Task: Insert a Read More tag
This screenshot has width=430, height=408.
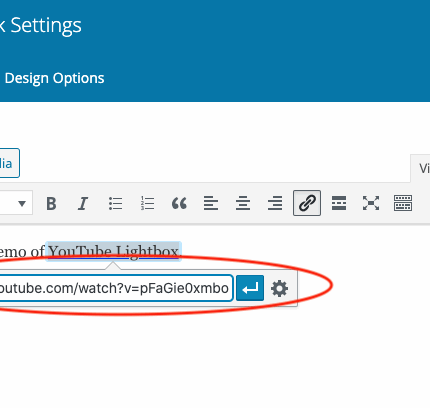Action: 339,203
